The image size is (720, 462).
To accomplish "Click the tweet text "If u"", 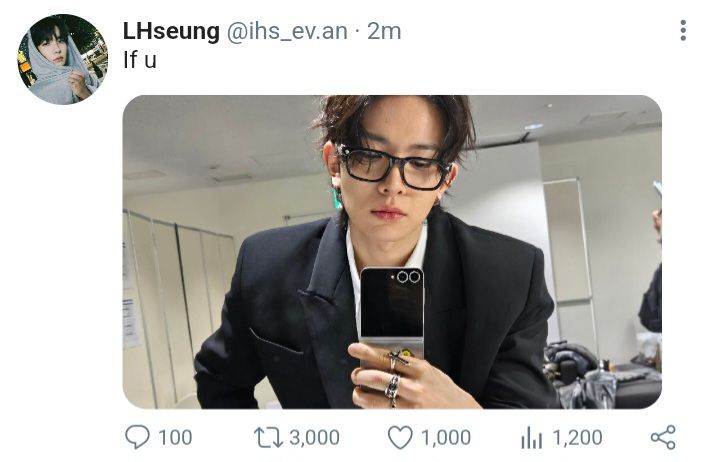I will click(x=140, y=60).
